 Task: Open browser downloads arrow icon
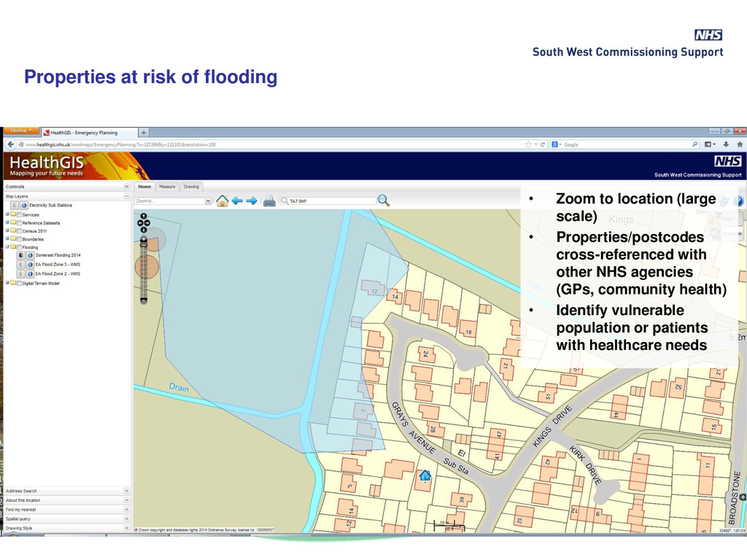(x=726, y=144)
